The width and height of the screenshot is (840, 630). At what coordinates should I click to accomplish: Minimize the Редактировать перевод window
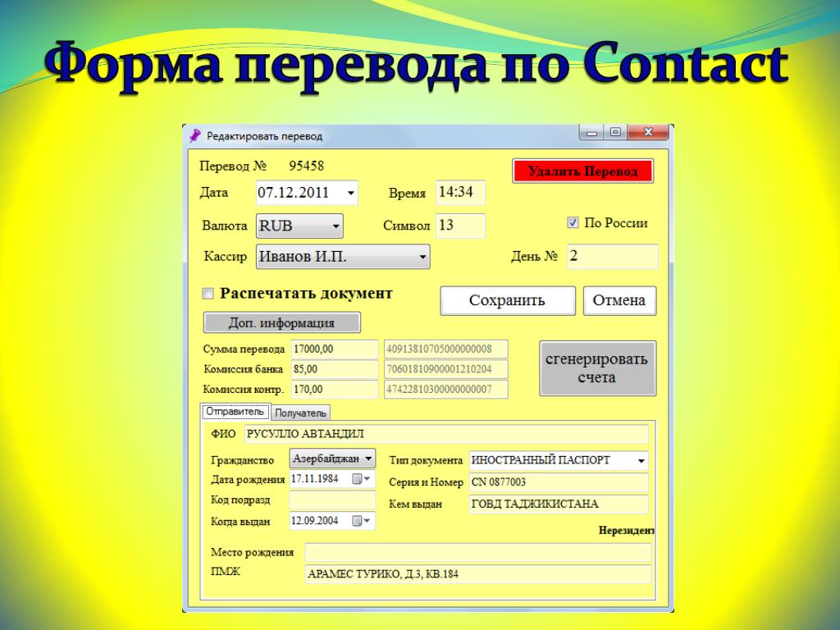click(x=591, y=132)
